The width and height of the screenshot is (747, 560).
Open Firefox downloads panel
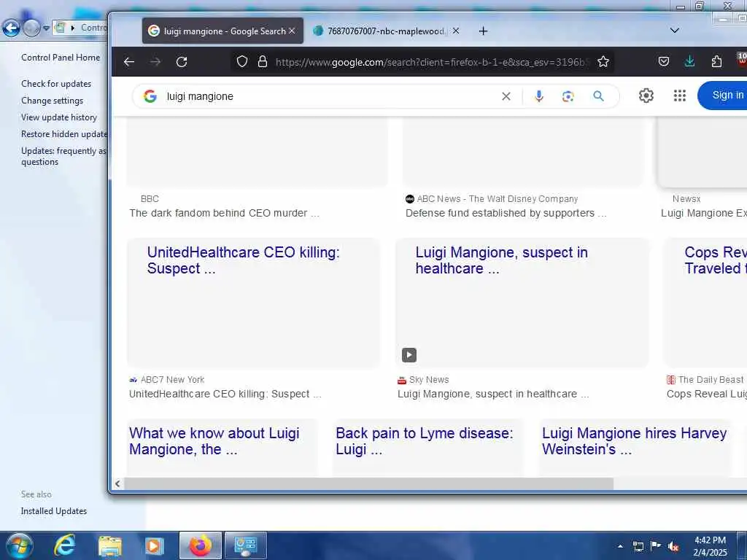(x=689, y=61)
